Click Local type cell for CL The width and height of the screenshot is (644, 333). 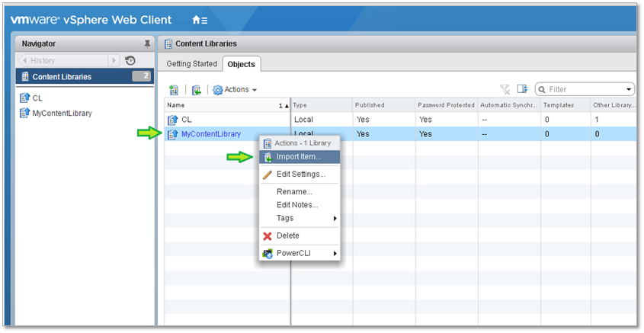click(x=303, y=120)
